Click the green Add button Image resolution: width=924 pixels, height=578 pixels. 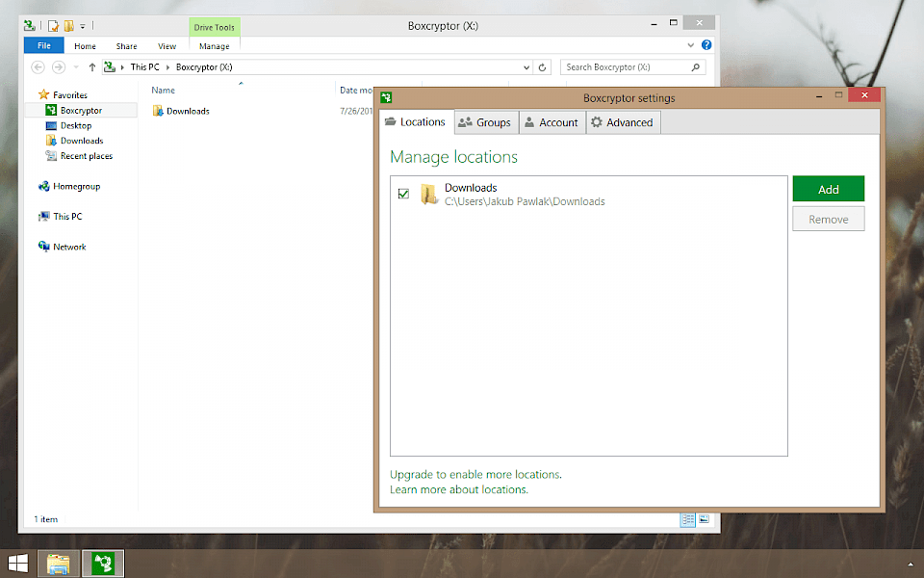pyautogui.click(x=829, y=189)
